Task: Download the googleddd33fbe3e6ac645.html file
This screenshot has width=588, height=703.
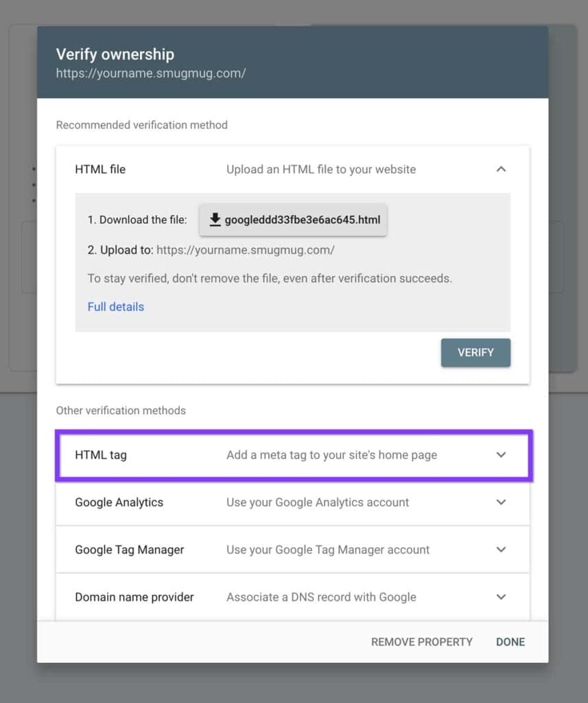Action: 293,220
